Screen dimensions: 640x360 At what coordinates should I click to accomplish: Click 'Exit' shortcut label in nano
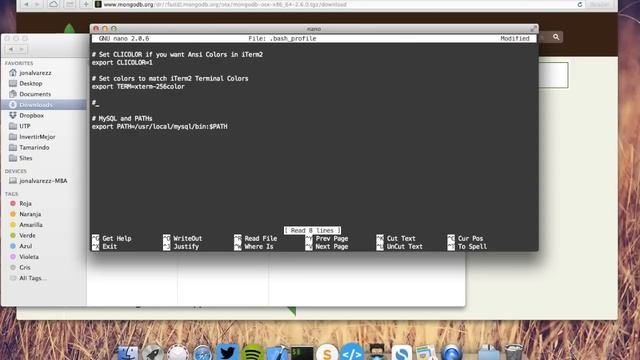tap(109, 247)
